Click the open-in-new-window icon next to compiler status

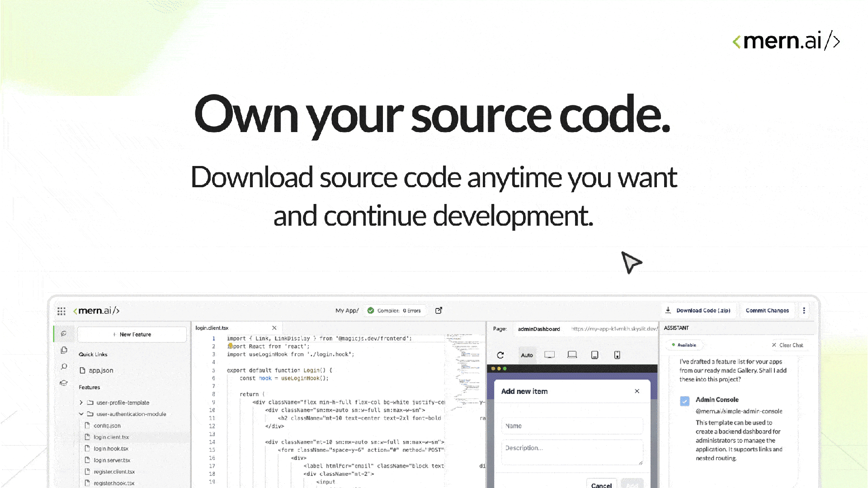(x=439, y=310)
